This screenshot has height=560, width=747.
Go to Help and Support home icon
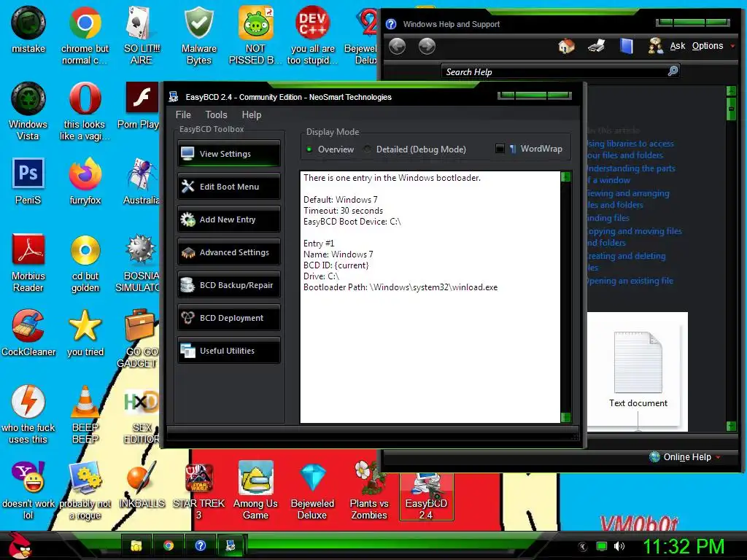566,46
